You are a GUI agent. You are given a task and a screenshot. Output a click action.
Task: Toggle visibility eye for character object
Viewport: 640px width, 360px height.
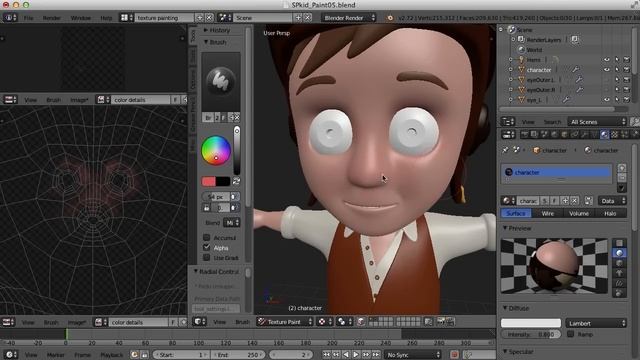pos(607,70)
